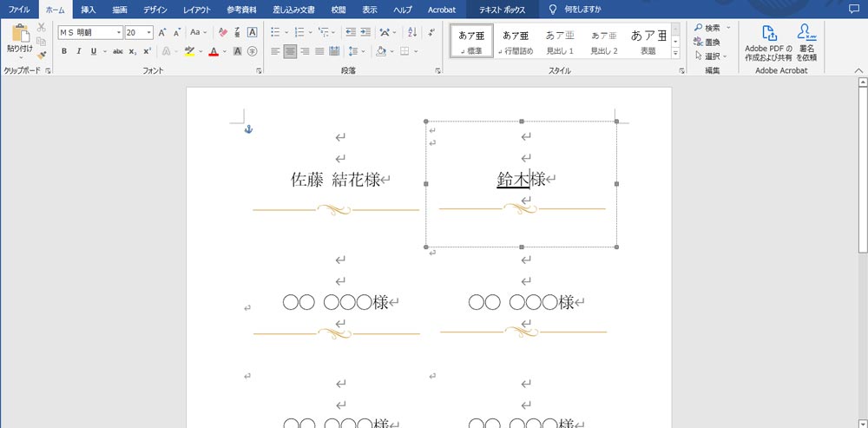Switch to the 挿入 ribbon tab

click(x=88, y=9)
